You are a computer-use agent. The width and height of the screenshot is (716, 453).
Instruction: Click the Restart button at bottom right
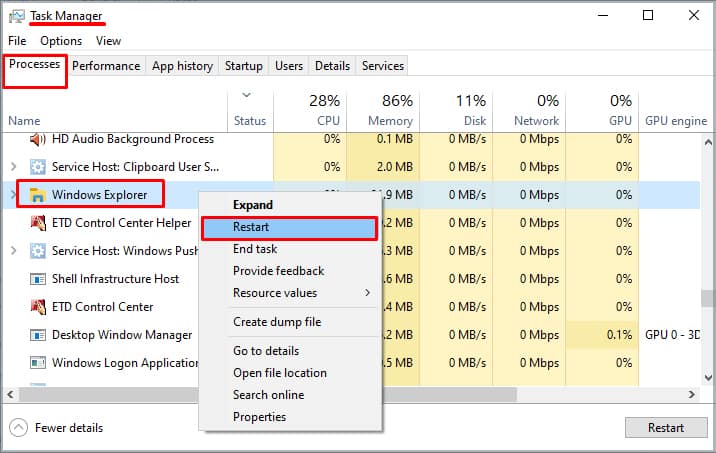tap(666, 428)
